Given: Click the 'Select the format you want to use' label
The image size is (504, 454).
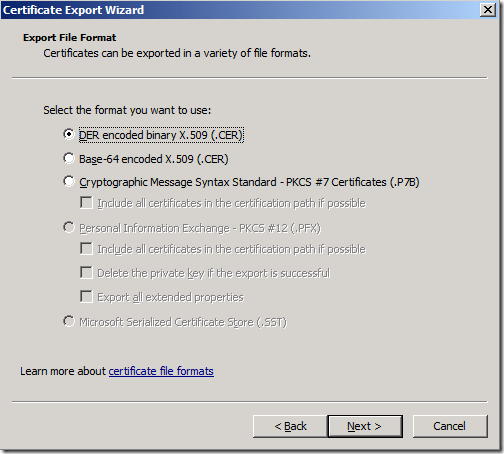Looking at the screenshot, I should point(127,110).
